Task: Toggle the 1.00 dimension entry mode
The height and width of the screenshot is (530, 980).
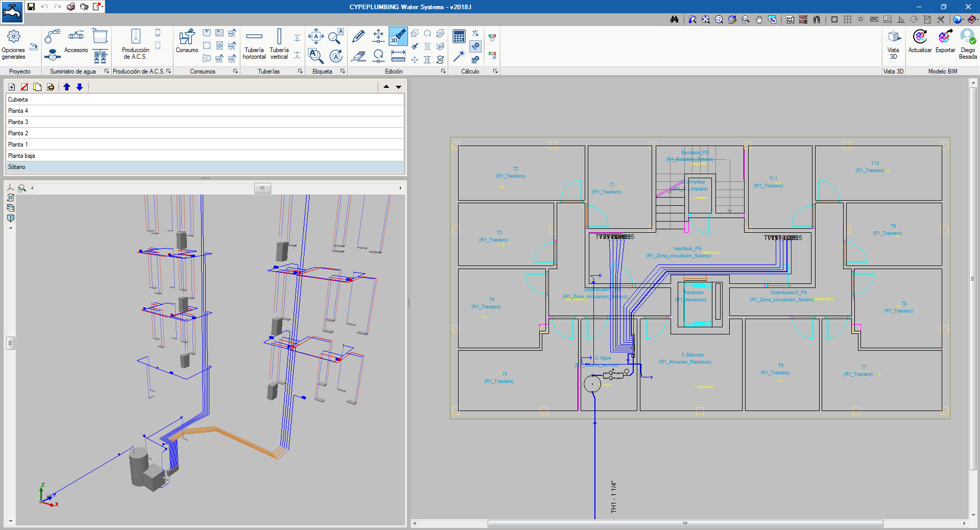Action: [888, 19]
